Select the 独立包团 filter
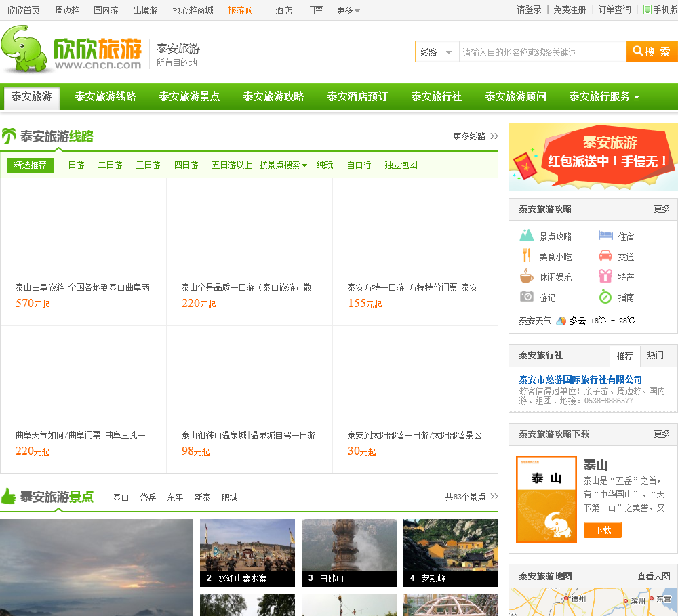Screen dimensions: 678x616 [401, 165]
